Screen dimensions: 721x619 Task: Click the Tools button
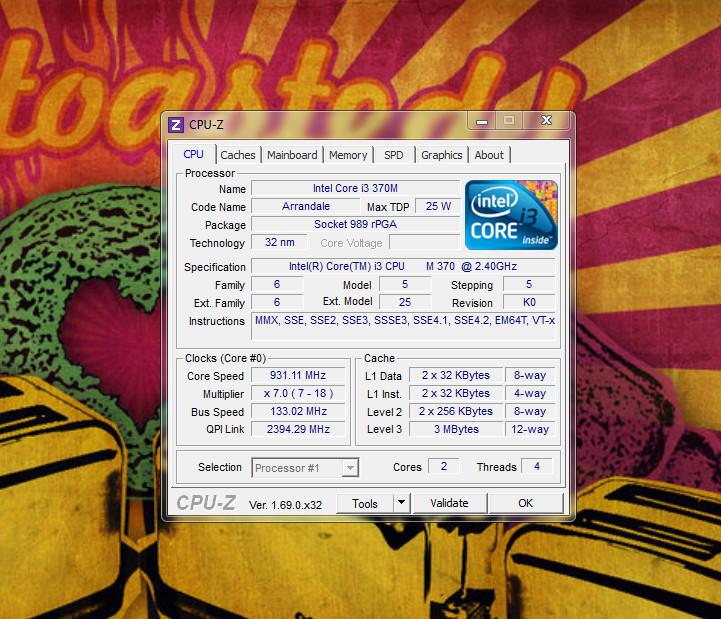365,504
